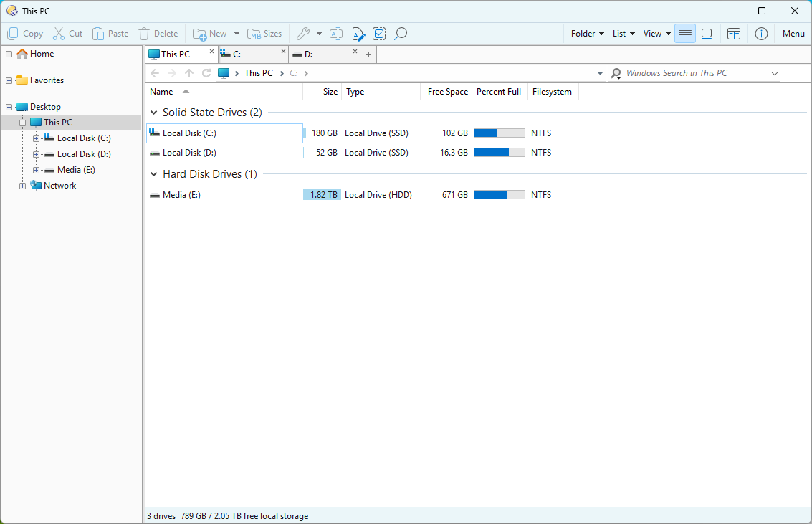Viewport: 812px width, 524px height.
Task: Close the C: tab
Action: point(283,52)
